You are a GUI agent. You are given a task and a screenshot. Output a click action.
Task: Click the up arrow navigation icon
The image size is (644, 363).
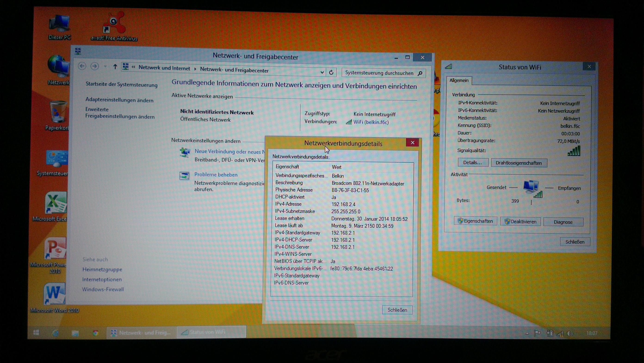115,67
